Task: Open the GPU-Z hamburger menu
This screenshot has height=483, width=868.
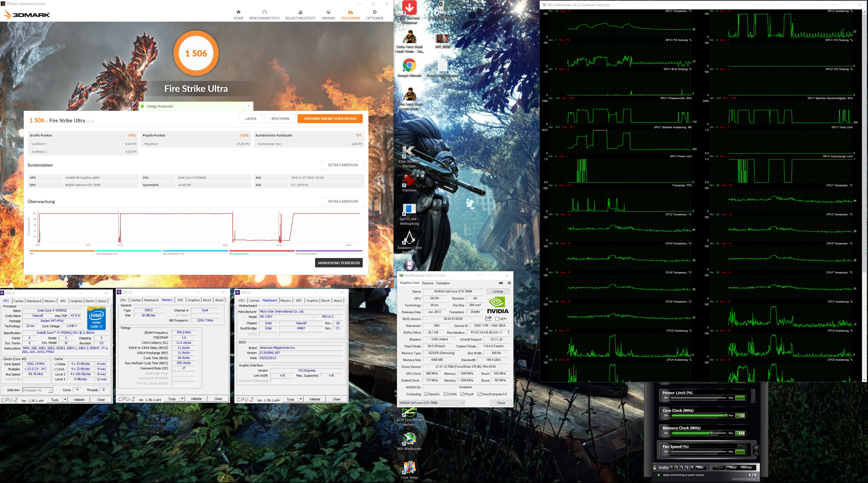Action: click(x=509, y=283)
